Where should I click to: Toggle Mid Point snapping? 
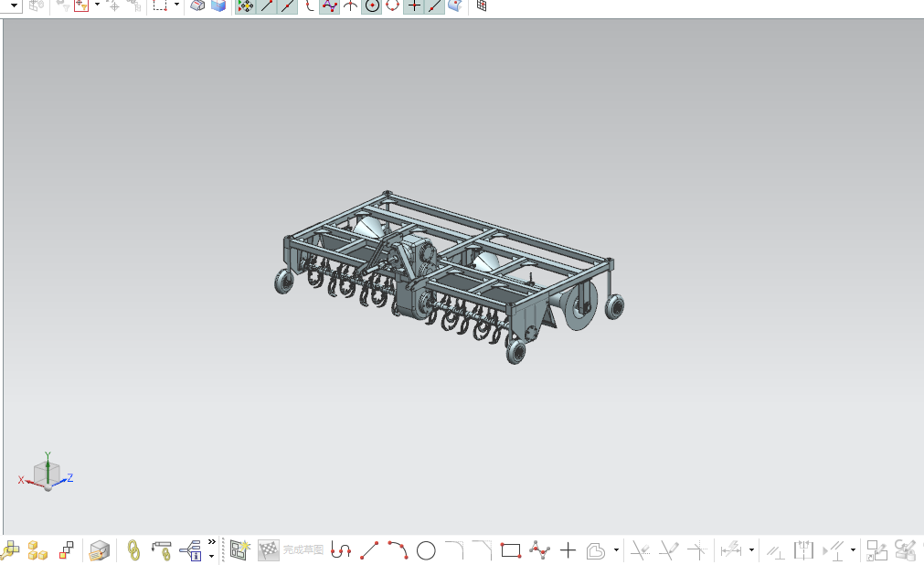click(288, 5)
